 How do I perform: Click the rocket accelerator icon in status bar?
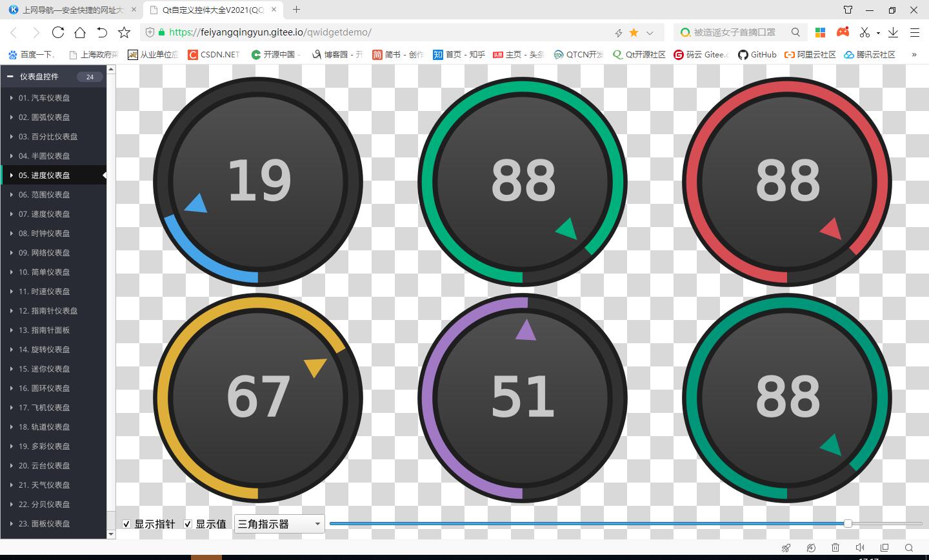(x=786, y=548)
